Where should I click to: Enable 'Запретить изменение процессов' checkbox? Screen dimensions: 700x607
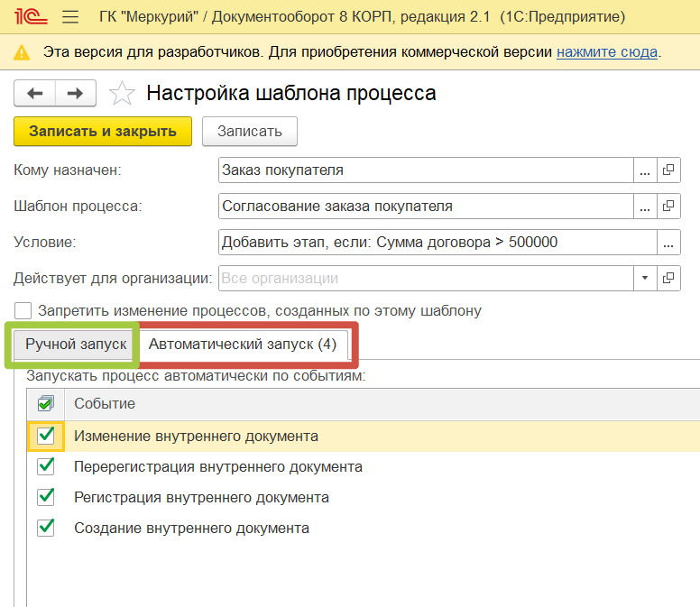tap(23, 310)
